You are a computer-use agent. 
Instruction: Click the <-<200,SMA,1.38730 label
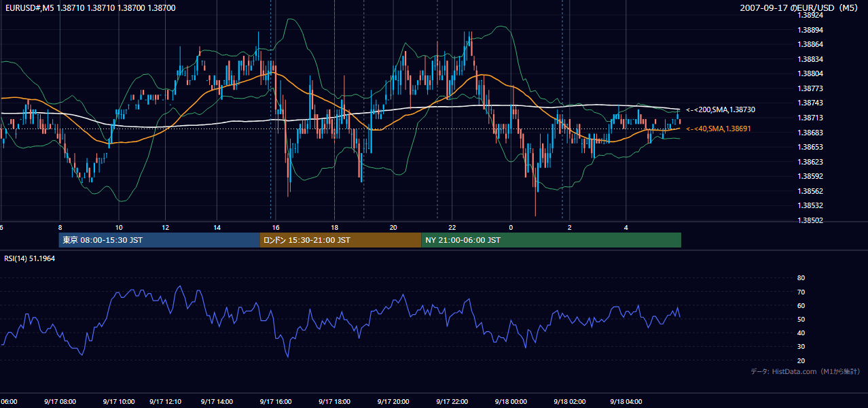(x=721, y=109)
